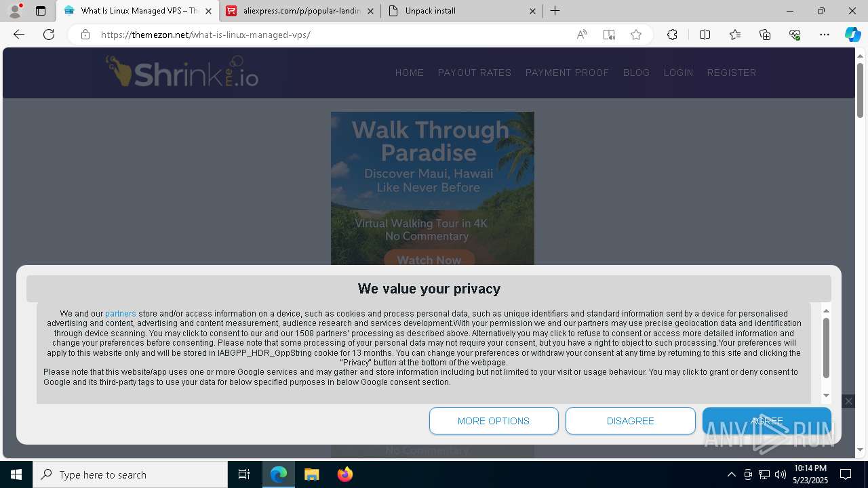
Task: Open LOGIN page
Action: [679, 73]
